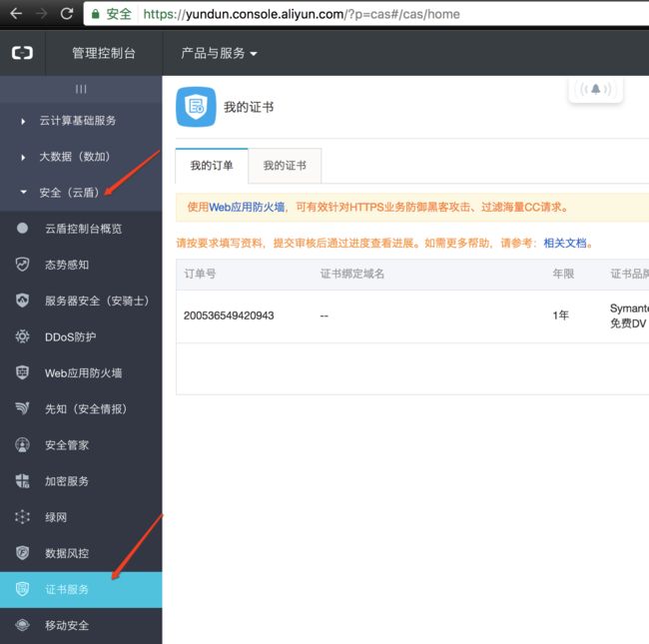Click the 加密服务 icon
Screen dimensions: 649x644
pos(22,481)
